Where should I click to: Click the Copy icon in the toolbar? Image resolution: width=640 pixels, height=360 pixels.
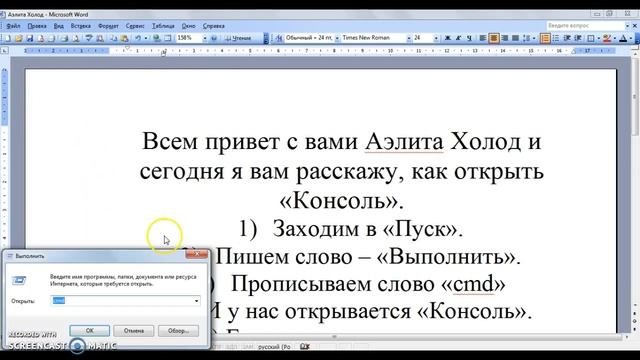tap(113, 38)
